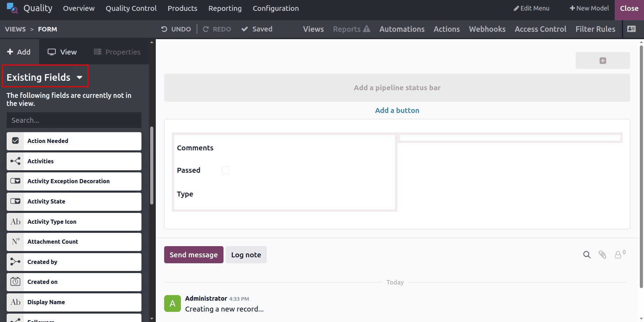Click the sidebar vertical scrollbar
The height and width of the screenshot is (322, 644).
click(152, 165)
